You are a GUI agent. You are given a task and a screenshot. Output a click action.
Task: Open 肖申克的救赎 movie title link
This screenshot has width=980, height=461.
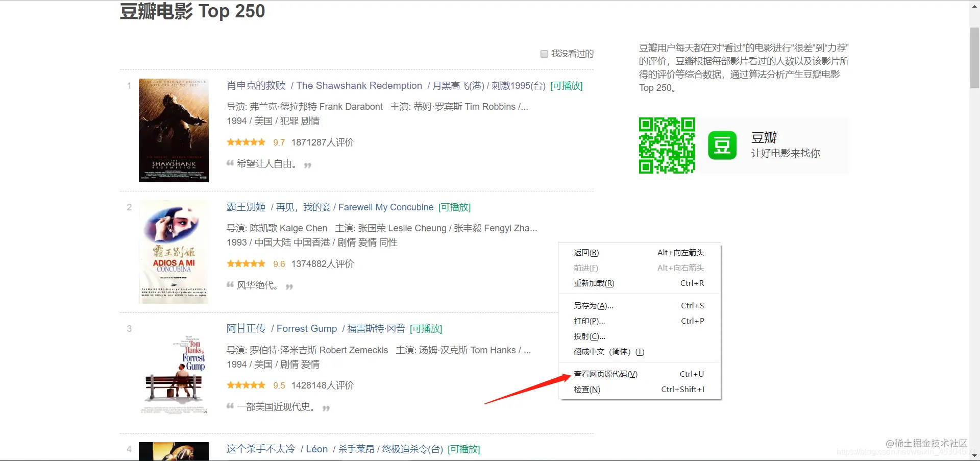coord(256,86)
